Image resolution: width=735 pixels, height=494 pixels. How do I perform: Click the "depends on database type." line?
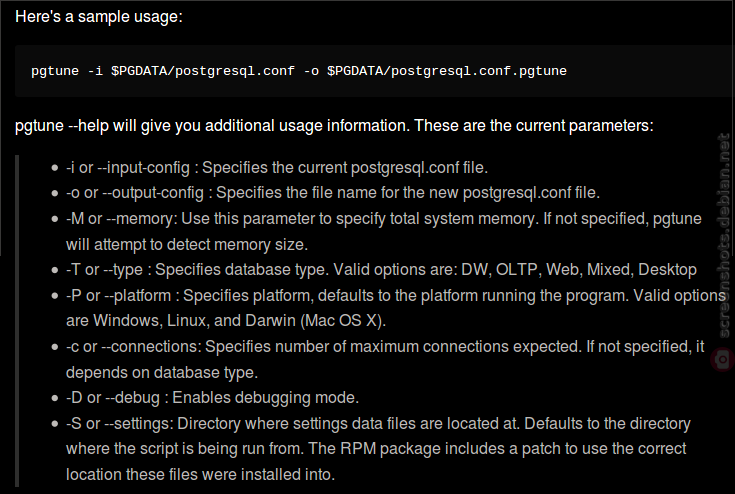tap(162, 372)
